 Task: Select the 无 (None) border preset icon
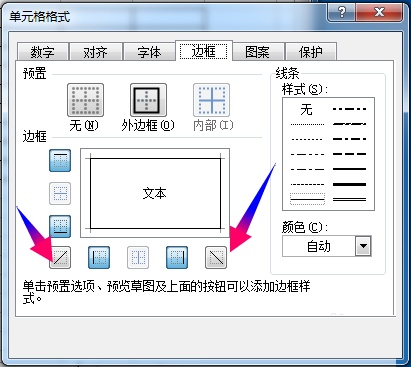click(x=85, y=100)
